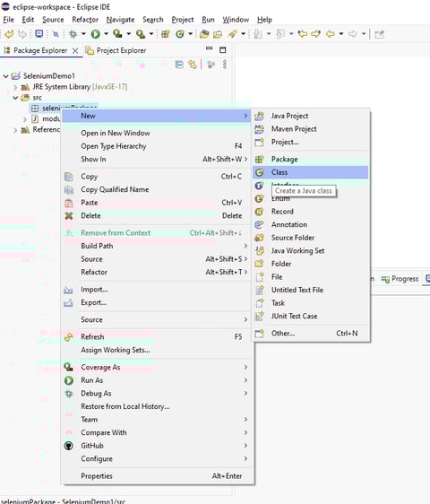Viewport: 430px width, 504px height.
Task: Click the Debug bug icon in toolbar
Action: click(x=73, y=34)
